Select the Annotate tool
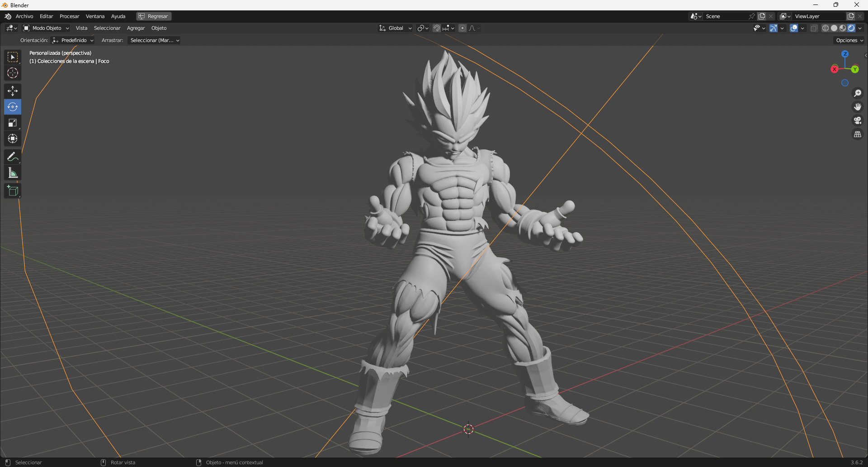The width and height of the screenshot is (868, 467). tap(12, 156)
